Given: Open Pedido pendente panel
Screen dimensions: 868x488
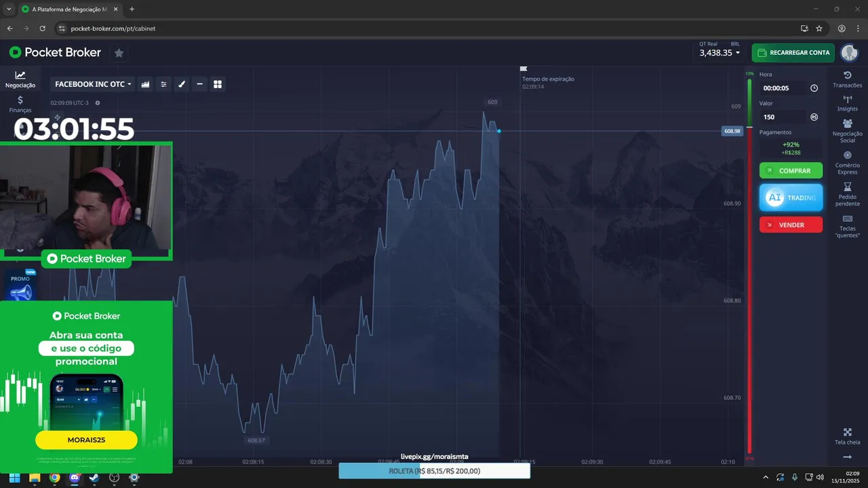Looking at the screenshot, I should point(847,195).
